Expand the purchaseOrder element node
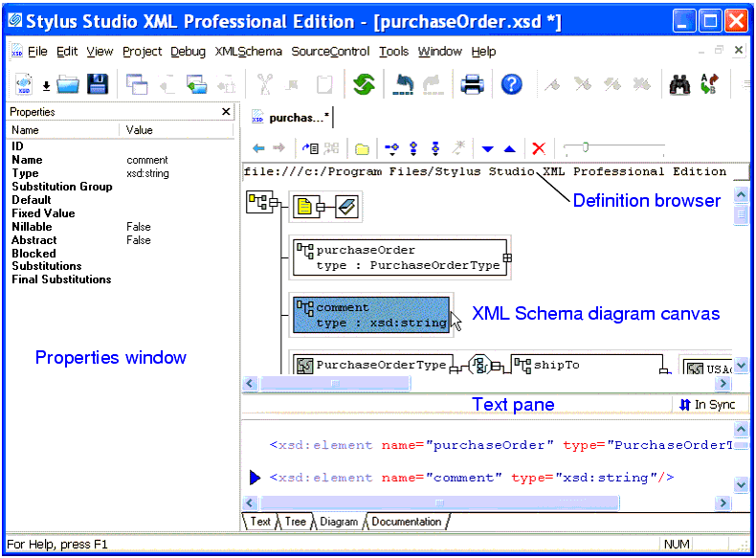Screen dimensions: 756x558 coord(508,257)
